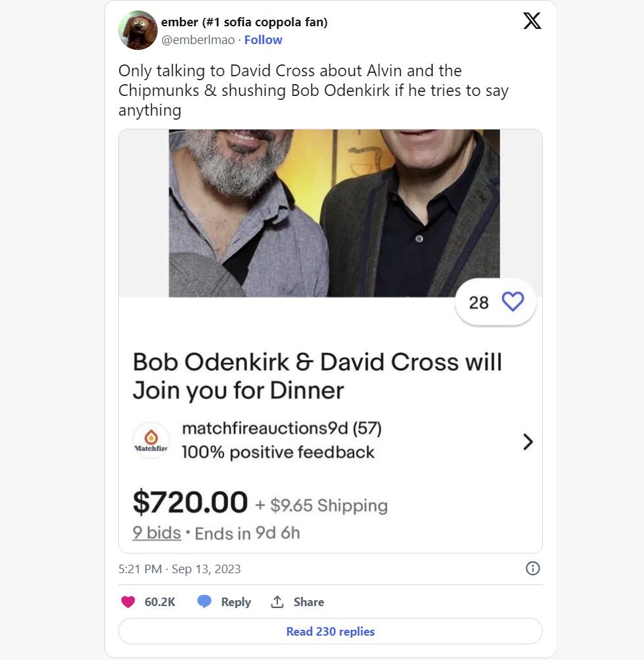
Task: Click the Matchfire seller logo
Action: pos(151,440)
